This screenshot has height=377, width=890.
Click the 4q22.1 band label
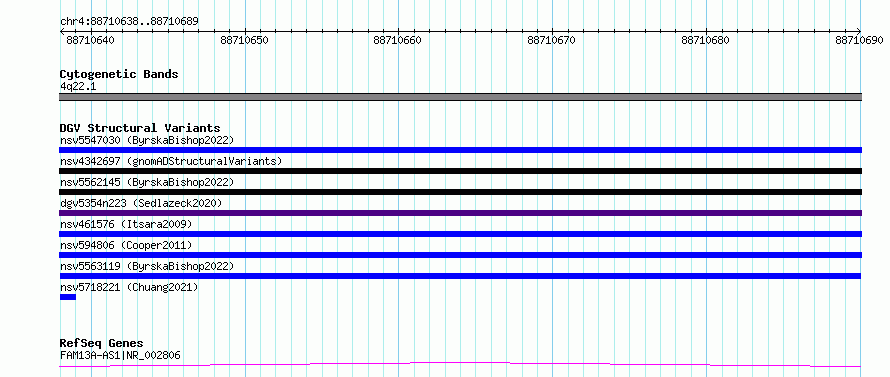(x=78, y=86)
